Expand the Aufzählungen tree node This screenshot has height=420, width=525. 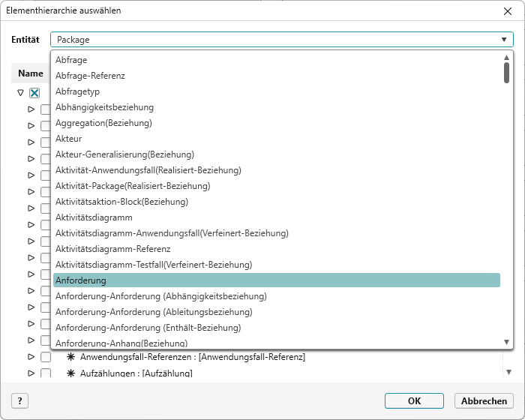pos(31,373)
